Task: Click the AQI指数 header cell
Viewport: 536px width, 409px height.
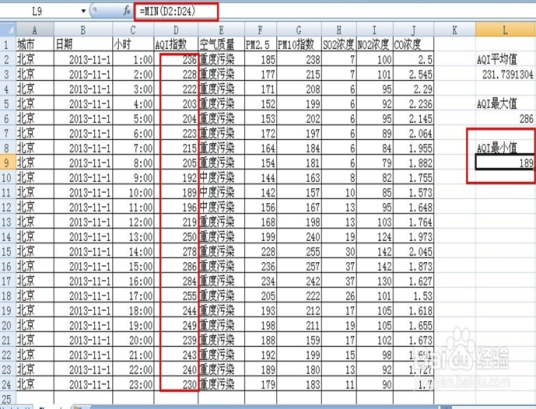Action: click(176, 44)
